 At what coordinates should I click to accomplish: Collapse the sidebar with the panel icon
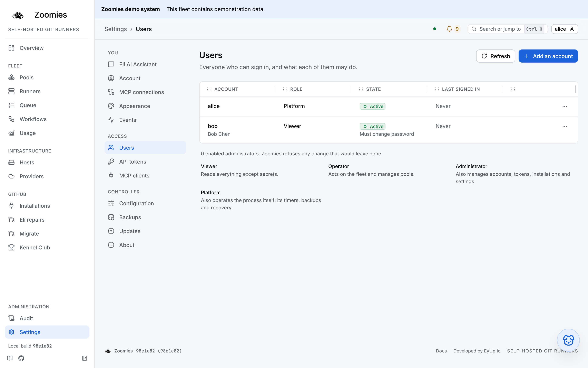point(85,358)
